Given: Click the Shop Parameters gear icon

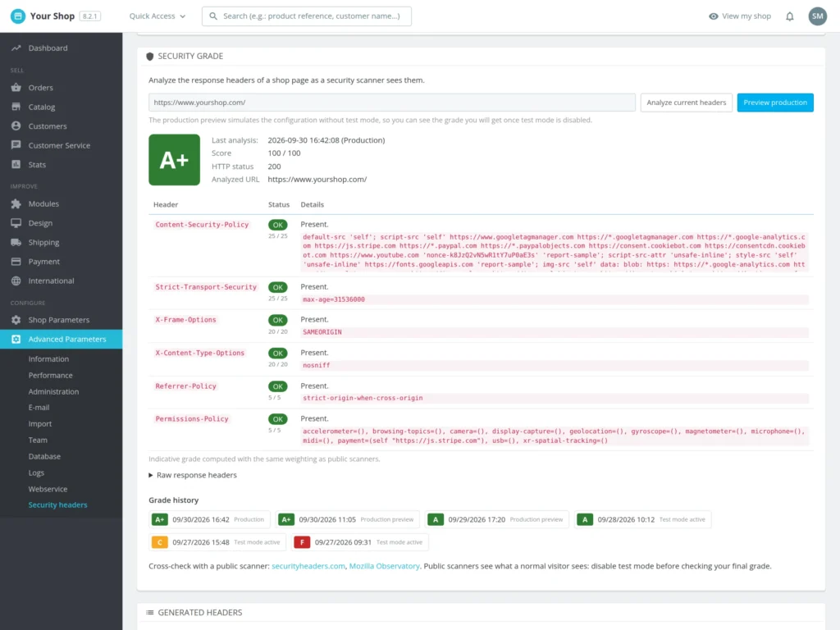Looking at the screenshot, I should click(x=16, y=320).
